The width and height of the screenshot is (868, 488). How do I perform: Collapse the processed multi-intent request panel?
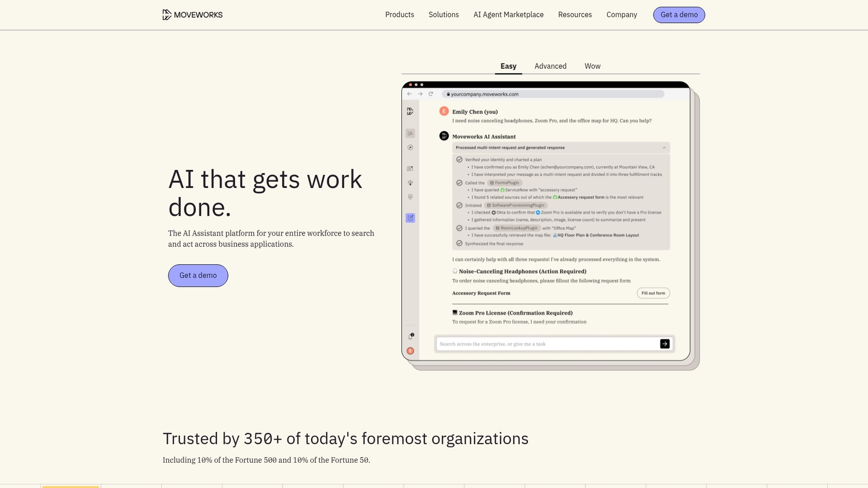coord(664,147)
